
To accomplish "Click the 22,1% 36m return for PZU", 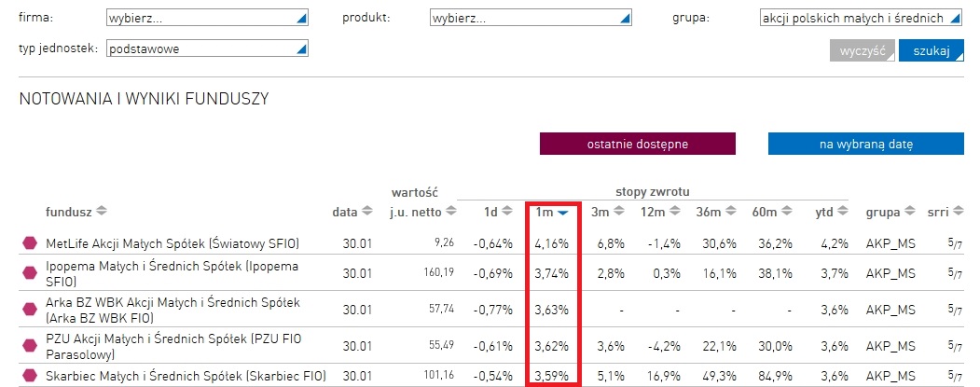I will point(720,346).
